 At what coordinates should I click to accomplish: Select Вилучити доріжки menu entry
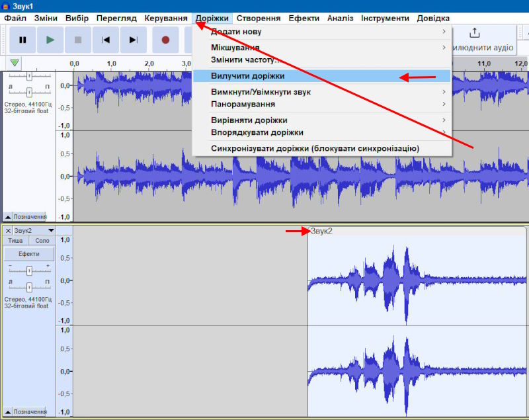[322, 76]
